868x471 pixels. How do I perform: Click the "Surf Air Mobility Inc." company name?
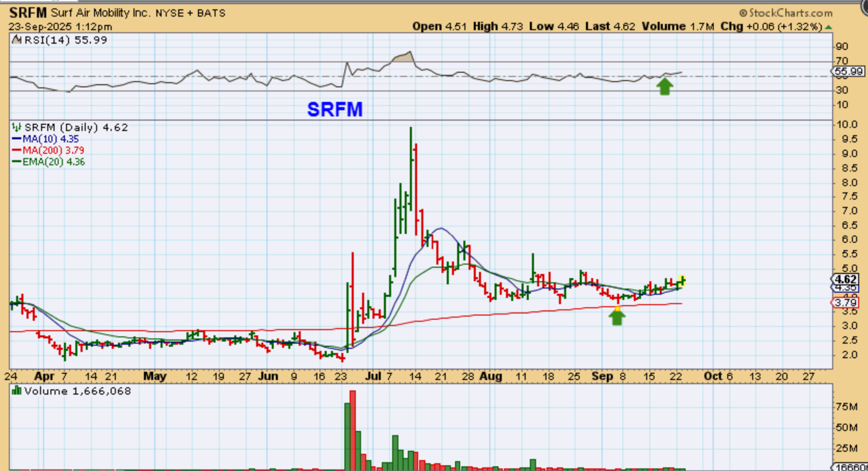click(100, 13)
